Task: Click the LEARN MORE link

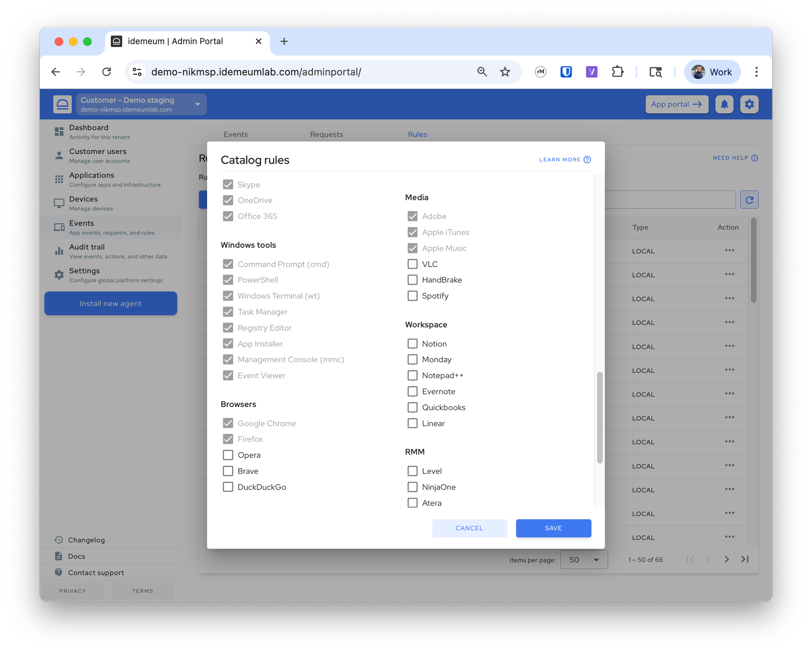Action: tap(565, 160)
